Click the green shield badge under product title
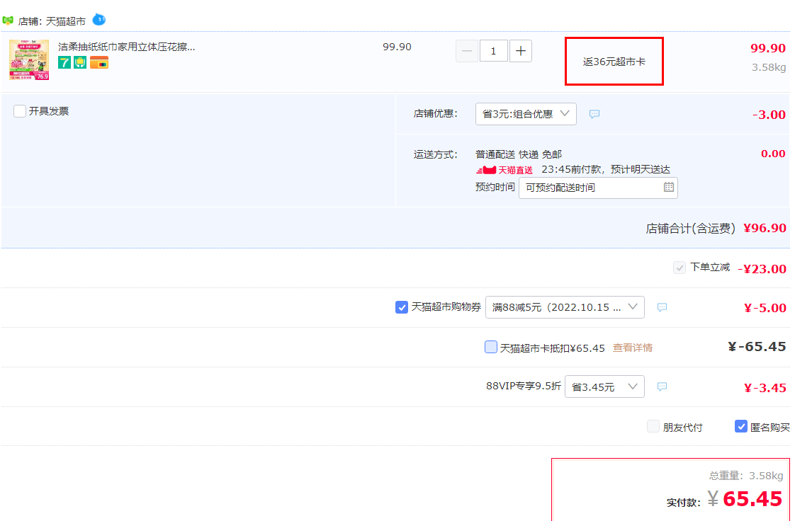This screenshot has width=812, height=521. point(80,62)
